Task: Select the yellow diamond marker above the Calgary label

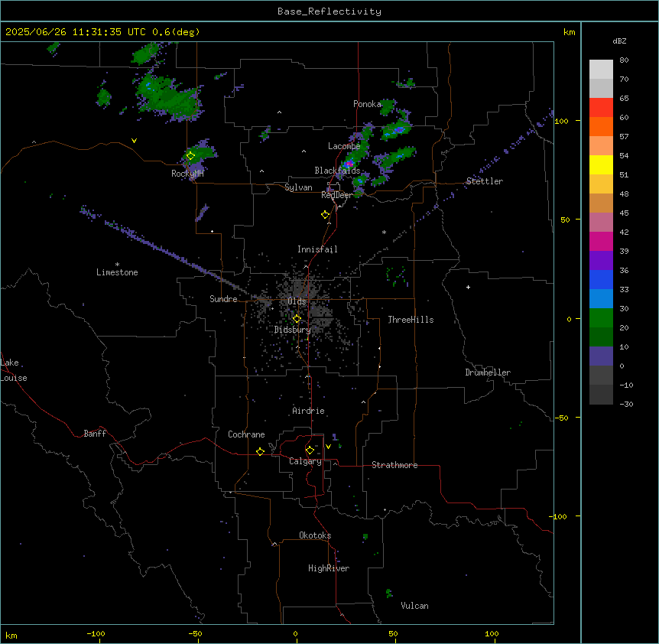Action: 310,450
